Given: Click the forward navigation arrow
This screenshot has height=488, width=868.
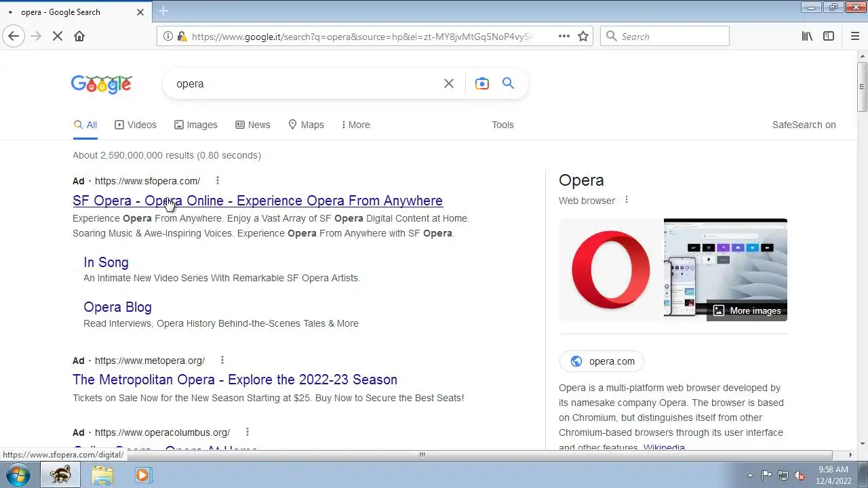Looking at the screenshot, I should (x=36, y=37).
